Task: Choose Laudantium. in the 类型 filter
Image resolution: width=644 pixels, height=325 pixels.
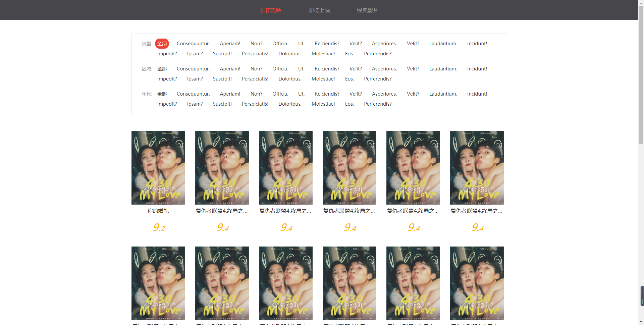Action: (x=443, y=44)
